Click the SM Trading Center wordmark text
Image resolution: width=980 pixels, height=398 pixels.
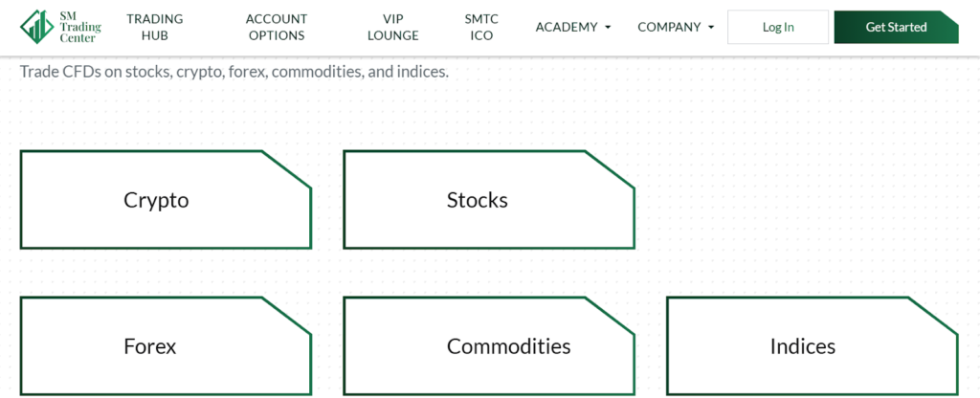[x=78, y=27]
